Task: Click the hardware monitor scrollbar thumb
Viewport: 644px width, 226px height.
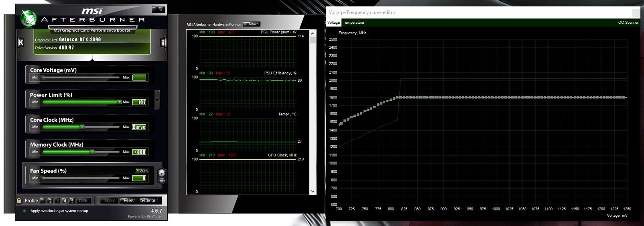Action: pos(313,40)
